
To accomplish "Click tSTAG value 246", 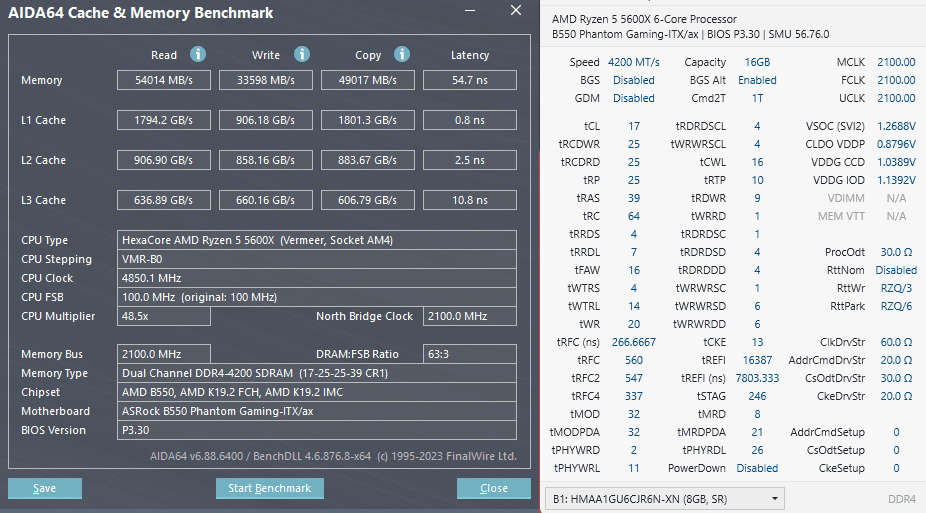I will [757, 396].
